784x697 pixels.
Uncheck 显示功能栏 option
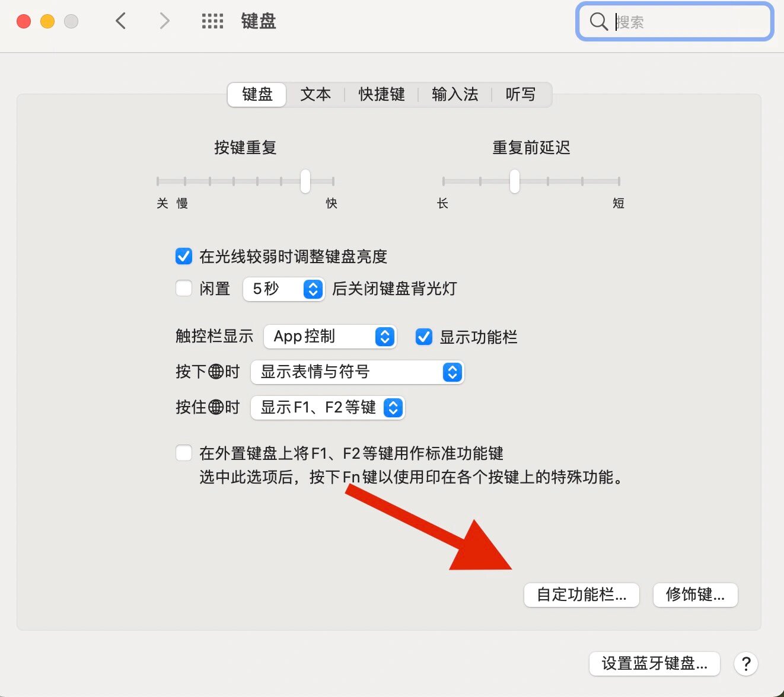[423, 337]
